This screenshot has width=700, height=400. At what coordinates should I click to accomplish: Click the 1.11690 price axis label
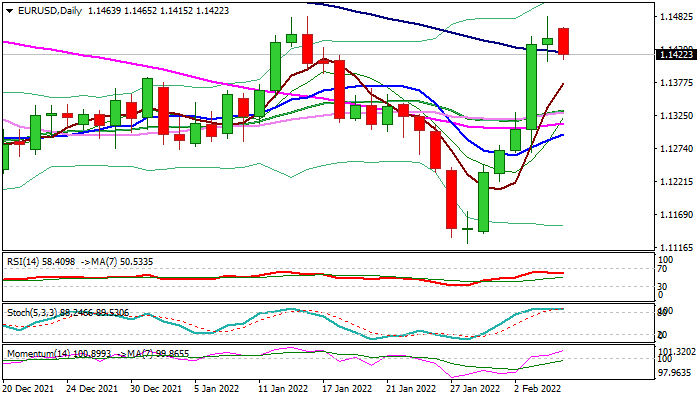(677, 215)
